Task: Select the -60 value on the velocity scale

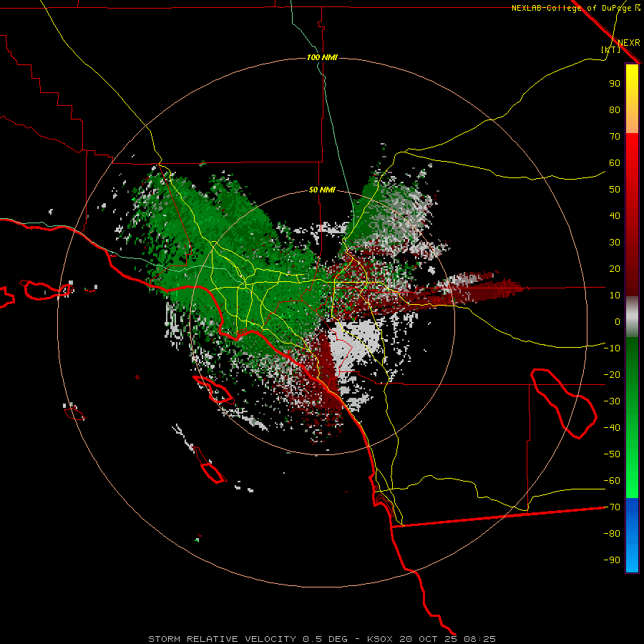Action: 612,481
